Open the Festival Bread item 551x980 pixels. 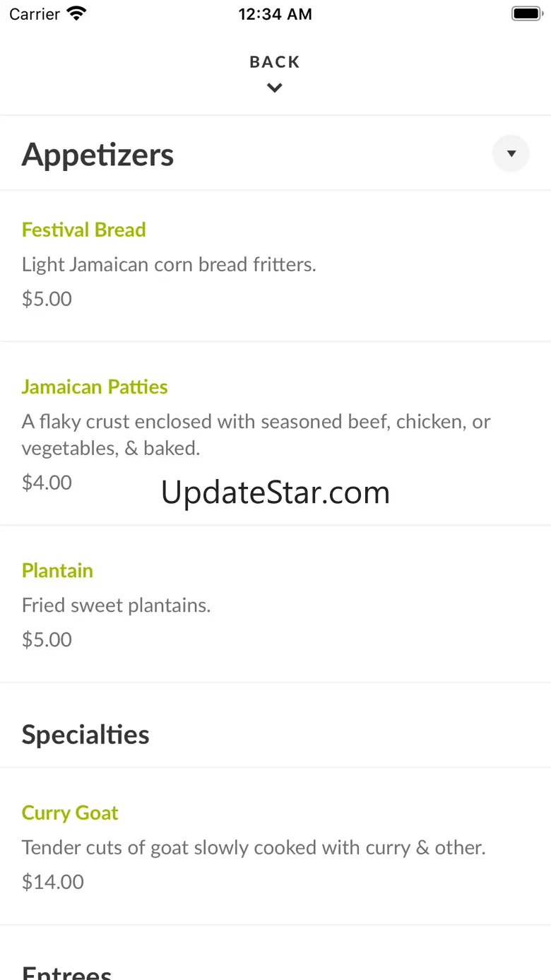click(x=84, y=230)
